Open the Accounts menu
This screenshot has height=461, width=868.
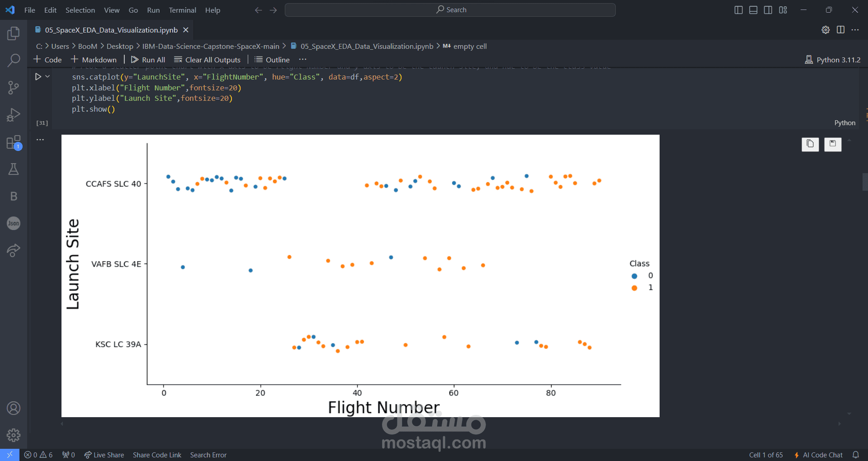[14, 408]
